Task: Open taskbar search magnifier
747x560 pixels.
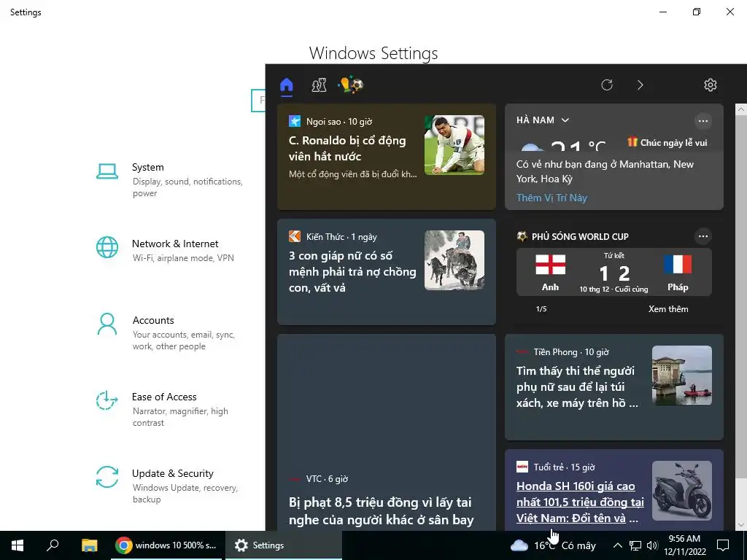Action: click(53, 545)
